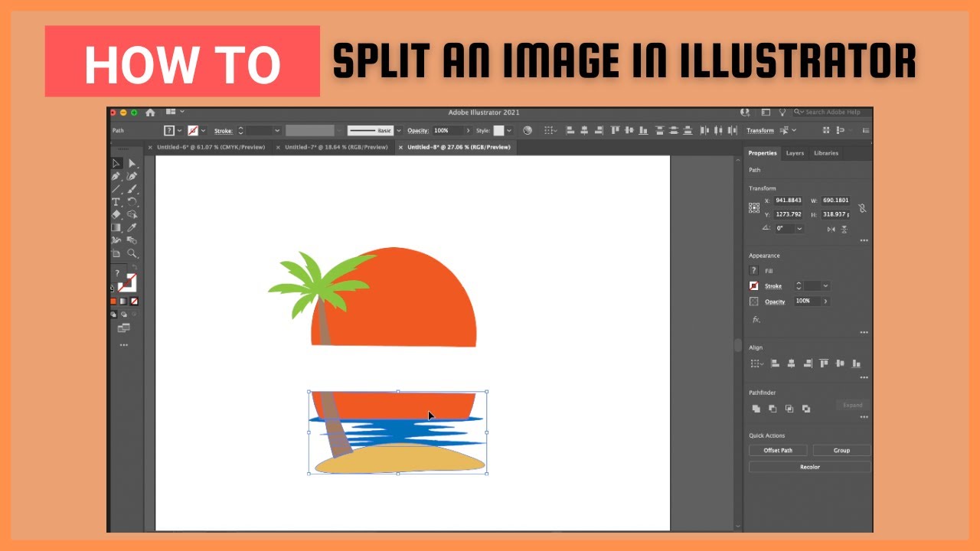
Task: Swap fill and stroke in toolbar
Action: [x=134, y=267]
